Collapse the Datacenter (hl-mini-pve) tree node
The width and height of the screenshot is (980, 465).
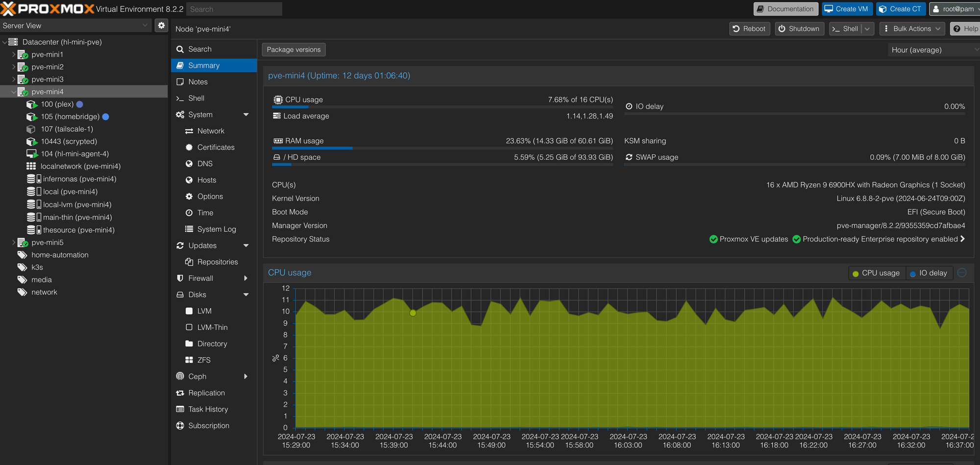click(4, 42)
